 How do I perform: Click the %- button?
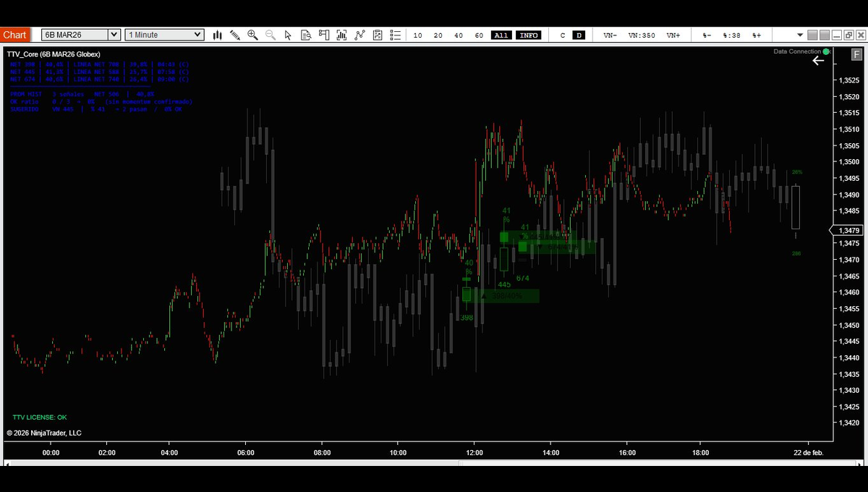coord(706,35)
